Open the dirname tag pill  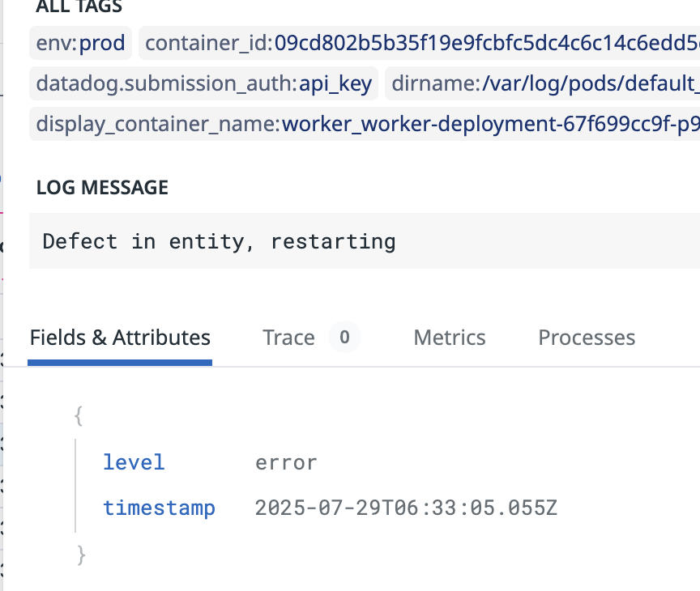[x=543, y=83]
